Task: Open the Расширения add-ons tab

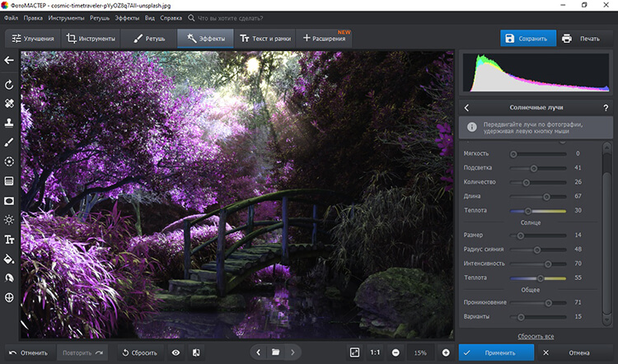Action: (x=323, y=38)
